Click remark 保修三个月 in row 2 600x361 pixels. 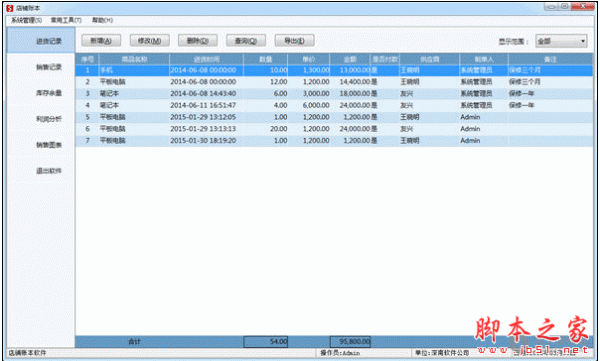(525, 82)
